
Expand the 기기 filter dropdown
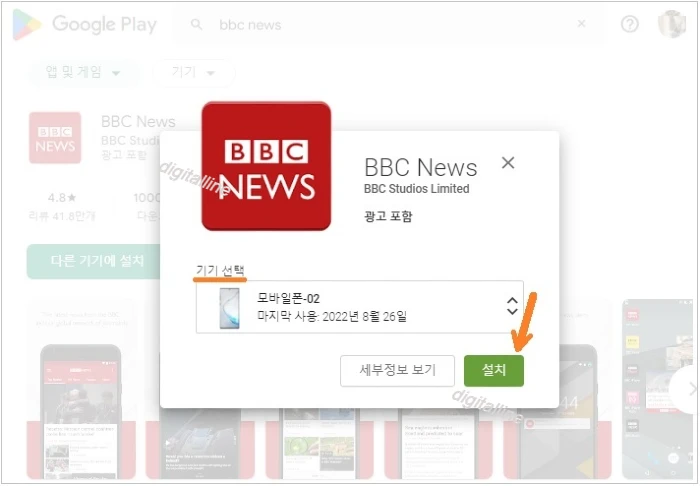194,72
